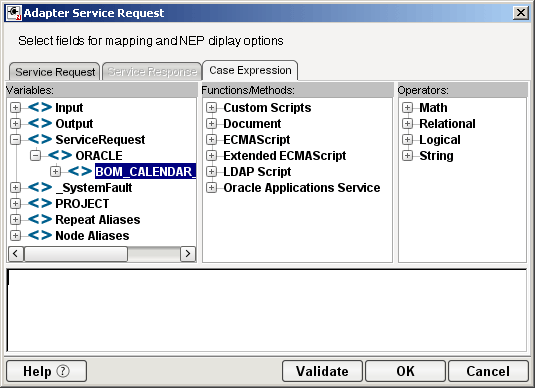This screenshot has height=388, width=535.
Task: Expand the LDAP Script group
Action: pyautogui.click(x=212, y=171)
